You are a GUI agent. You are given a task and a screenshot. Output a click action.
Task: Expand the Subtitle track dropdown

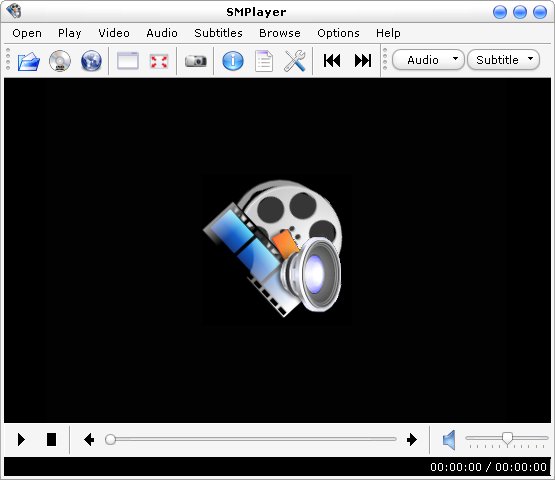(x=504, y=59)
